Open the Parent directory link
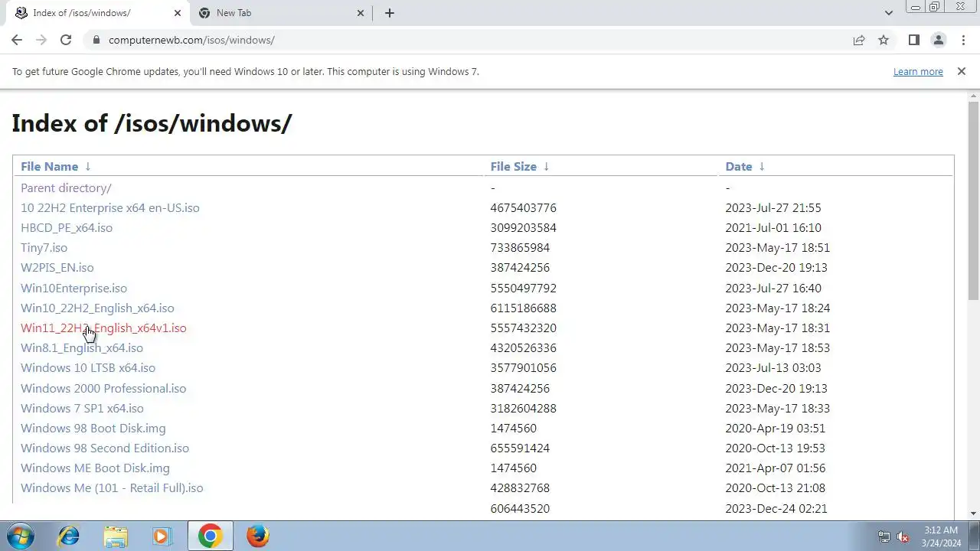The image size is (980, 551). click(66, 187)
